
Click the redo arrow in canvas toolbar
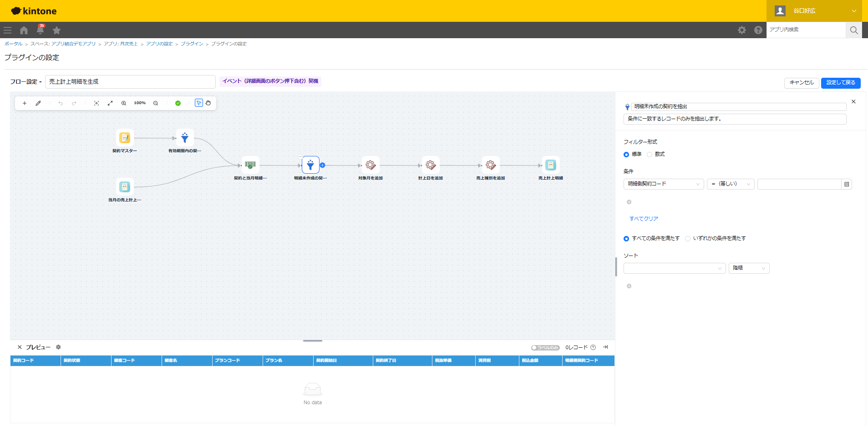[74, 103]
